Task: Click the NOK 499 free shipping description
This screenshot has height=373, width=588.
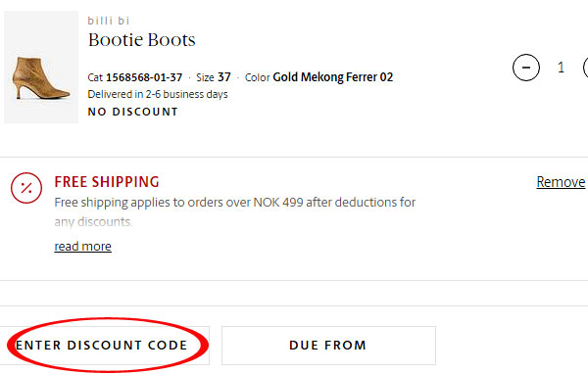Action: pyautogui.click(x=235, y=203)
